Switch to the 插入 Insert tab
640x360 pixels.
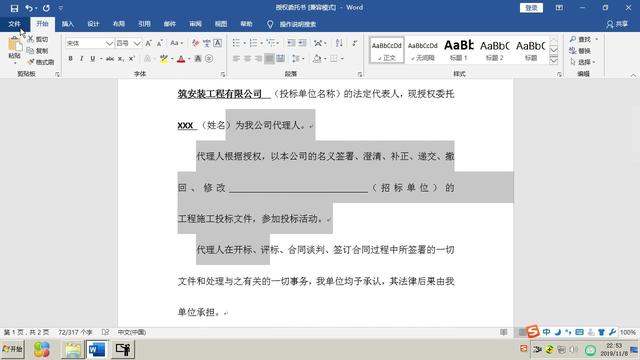point(68,24)
